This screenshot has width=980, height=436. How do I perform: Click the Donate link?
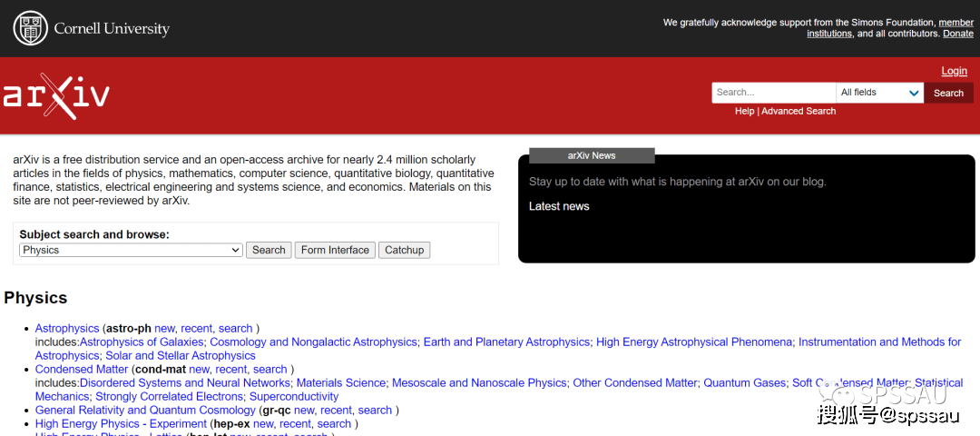[957, 34]
